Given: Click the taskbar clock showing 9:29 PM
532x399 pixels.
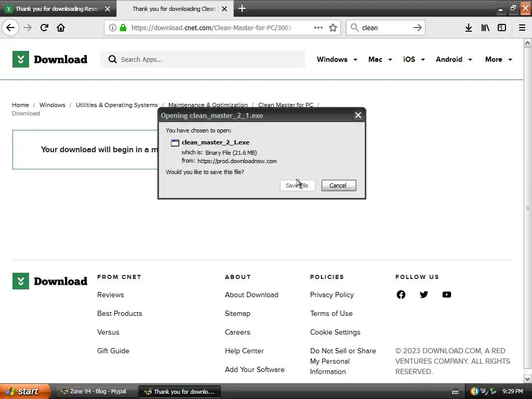Looking at the screenshot, I should pos(513,391).
